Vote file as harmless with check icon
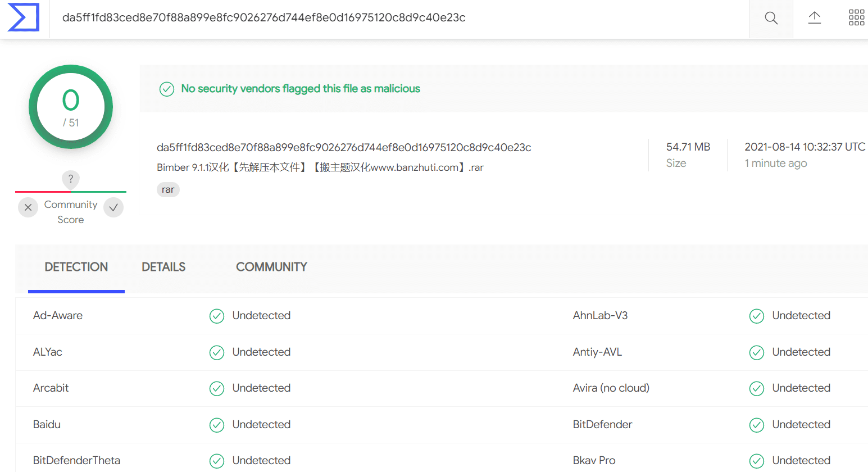This screenshot has width=868, height=472. (113, 207)
